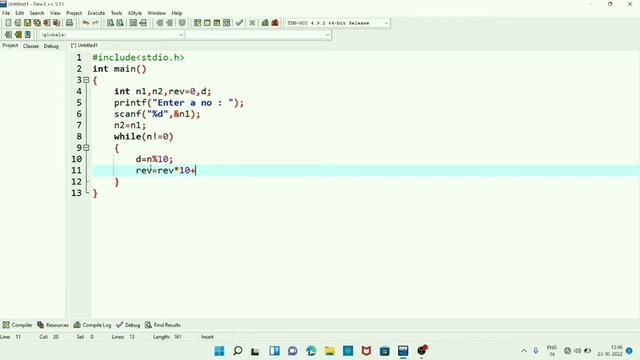
Task: Open the bottom Debug panel tab
Action: tap(128, 325)
